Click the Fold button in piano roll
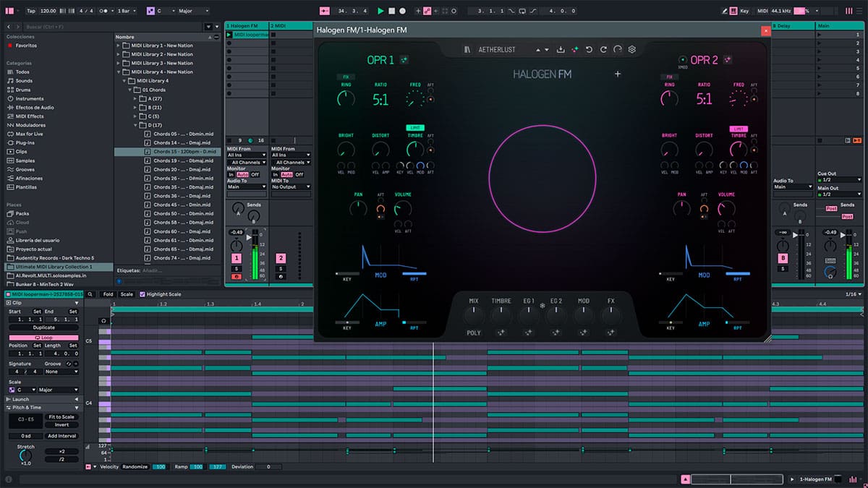This screenshot has width=868, height=488. (108, 294)
